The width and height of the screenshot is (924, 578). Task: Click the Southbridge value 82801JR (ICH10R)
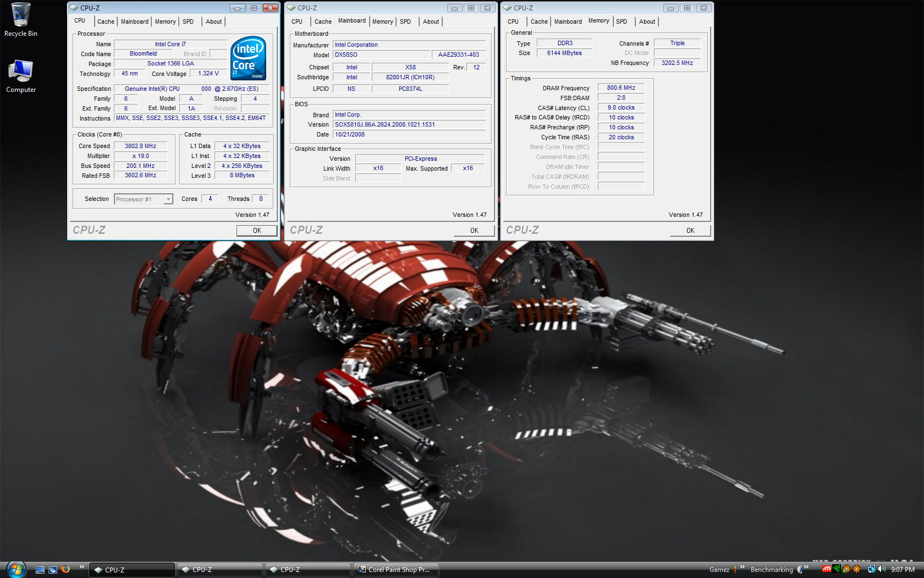point(410,77)
